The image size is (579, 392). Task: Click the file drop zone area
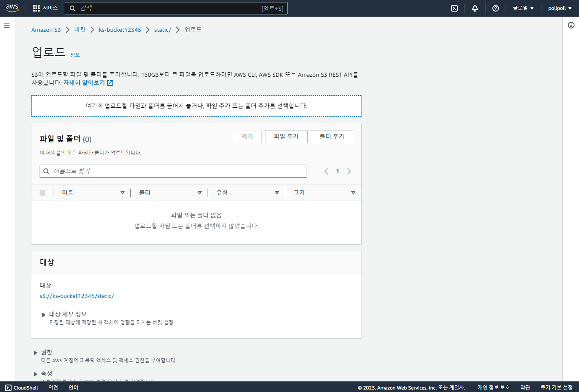tap(196, 106)
